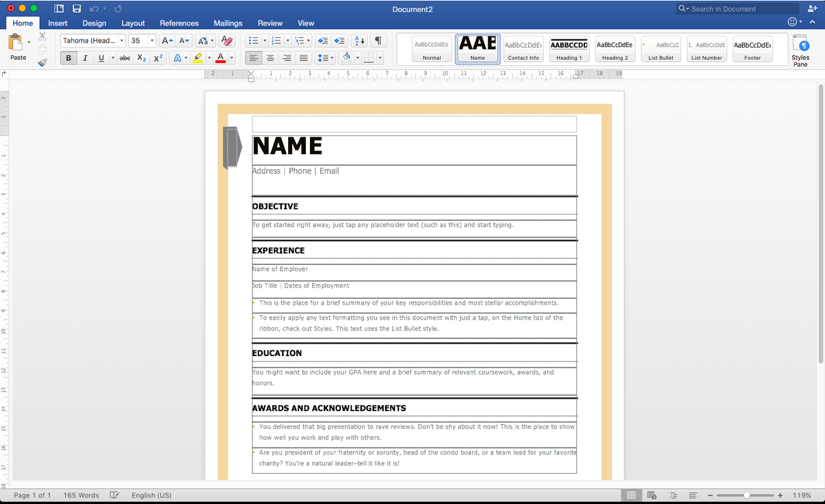The image size is (825, 504).
Task: Toggle superscript formatting
Action: pyautogui.click(x=158, y=58)
